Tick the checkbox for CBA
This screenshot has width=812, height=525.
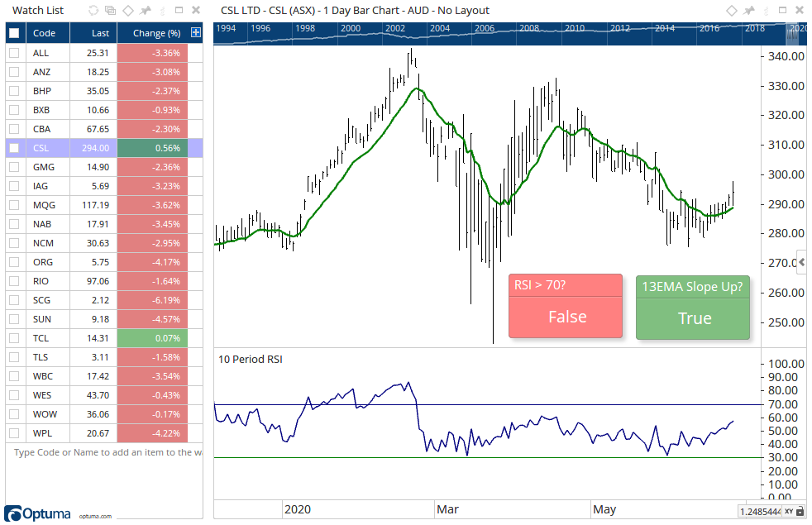click(14, 129)
